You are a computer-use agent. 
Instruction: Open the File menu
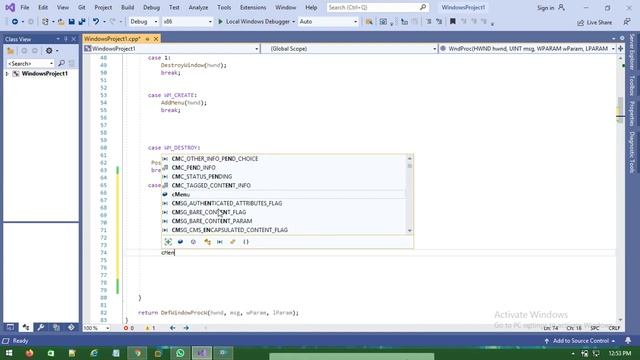(24, 7)
